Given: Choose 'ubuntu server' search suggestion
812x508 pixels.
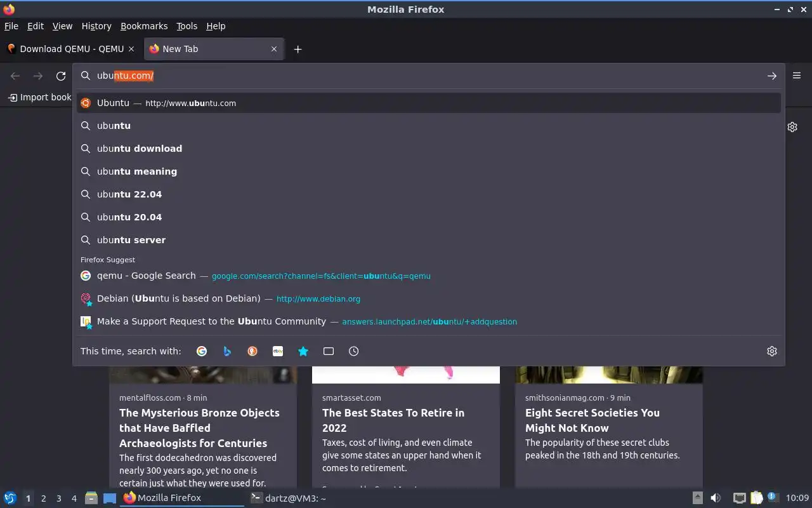Looking at the screenshot, I should coord(429,240).
